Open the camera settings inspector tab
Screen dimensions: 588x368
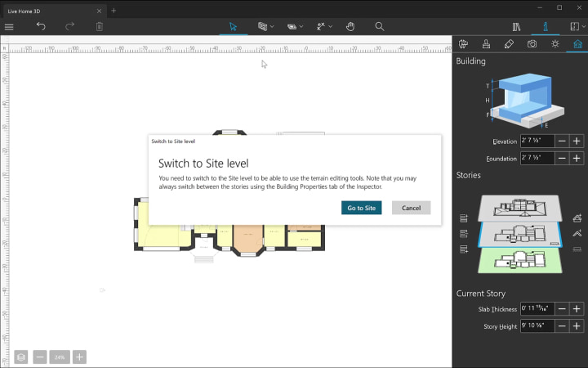pos(532,44)
